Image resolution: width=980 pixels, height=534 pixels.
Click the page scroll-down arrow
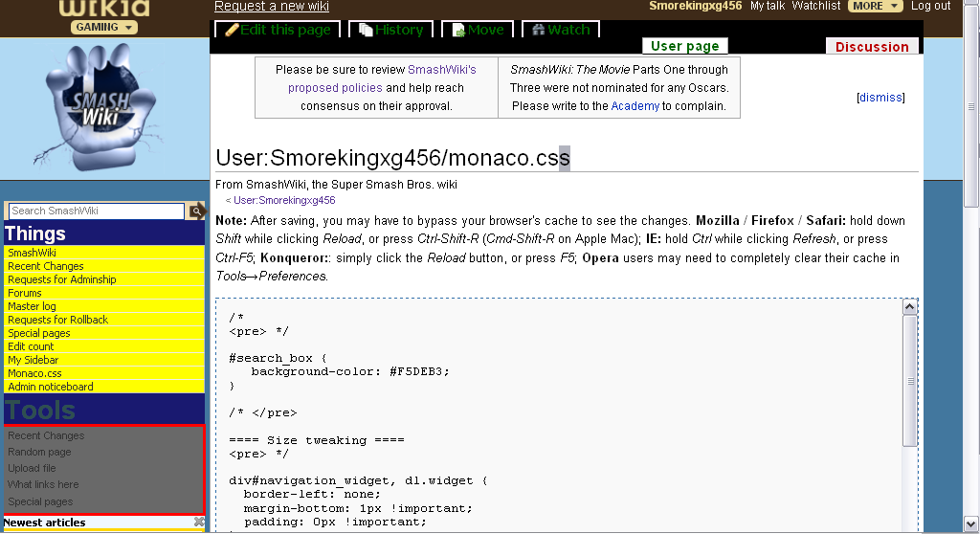tap(970, 524)
